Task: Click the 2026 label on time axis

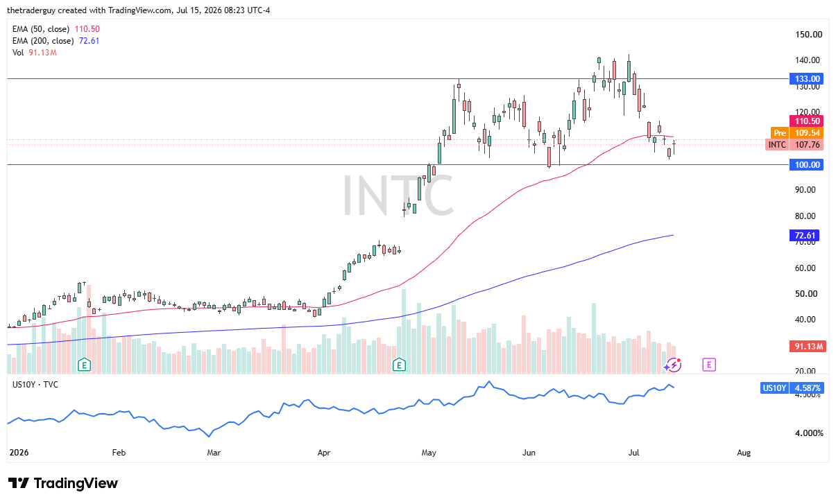Action: click(19, 453)
